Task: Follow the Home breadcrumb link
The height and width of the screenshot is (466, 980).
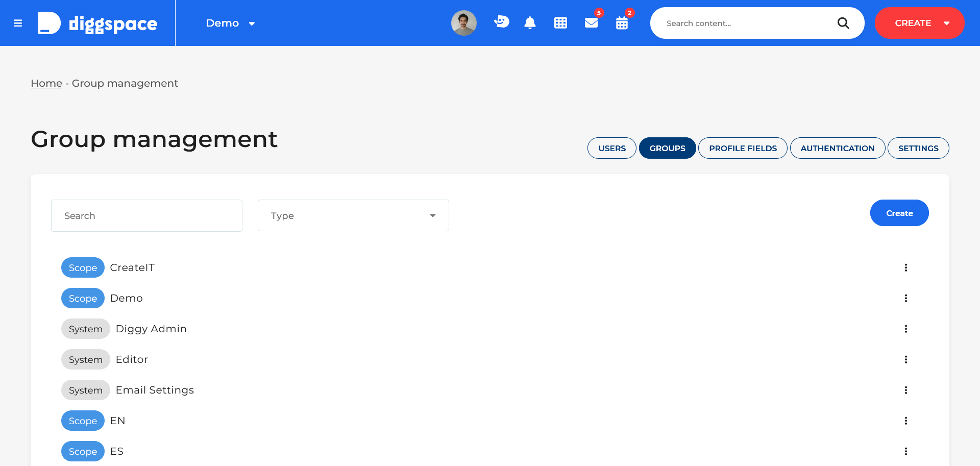Action: pos(46,83)
